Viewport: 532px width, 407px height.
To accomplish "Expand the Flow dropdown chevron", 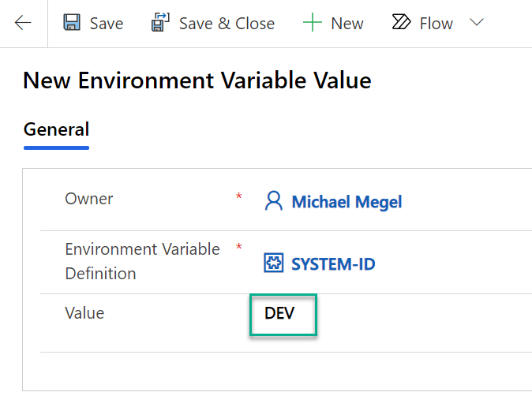I will click(x=476, y=23).
